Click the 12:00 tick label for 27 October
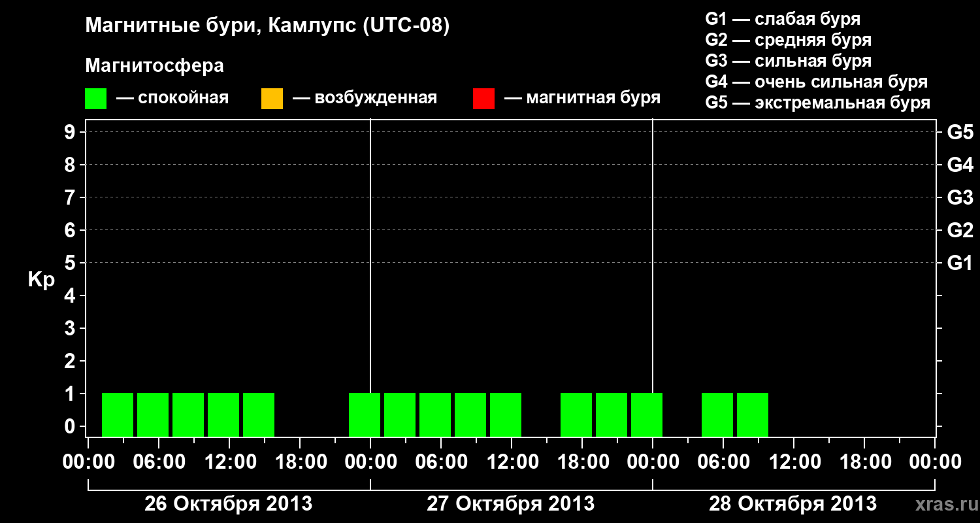 (x=512, y=462)
